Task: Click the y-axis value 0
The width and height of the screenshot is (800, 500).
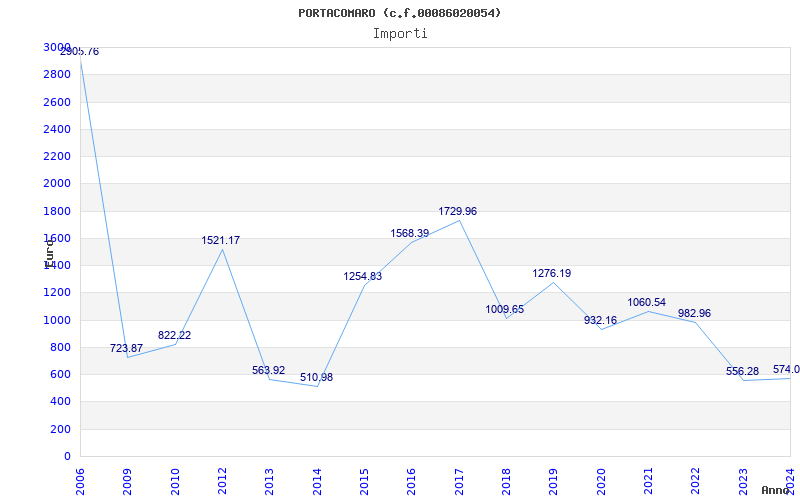Action: coord(67,456)
